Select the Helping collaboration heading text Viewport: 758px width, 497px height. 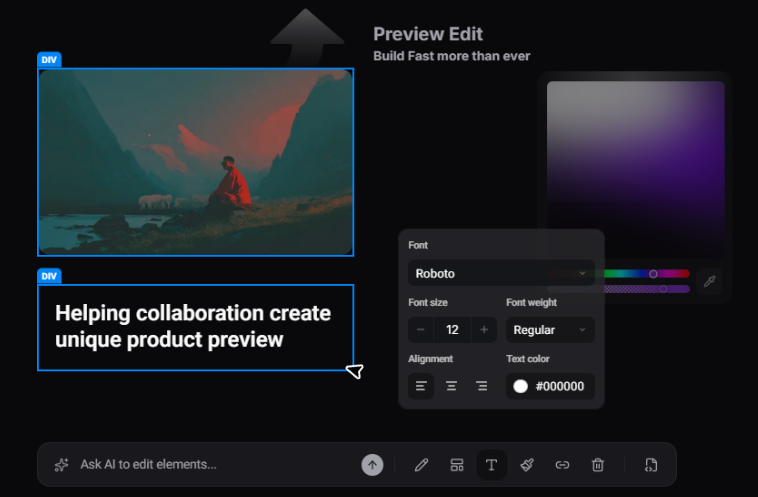pos(193,326)
